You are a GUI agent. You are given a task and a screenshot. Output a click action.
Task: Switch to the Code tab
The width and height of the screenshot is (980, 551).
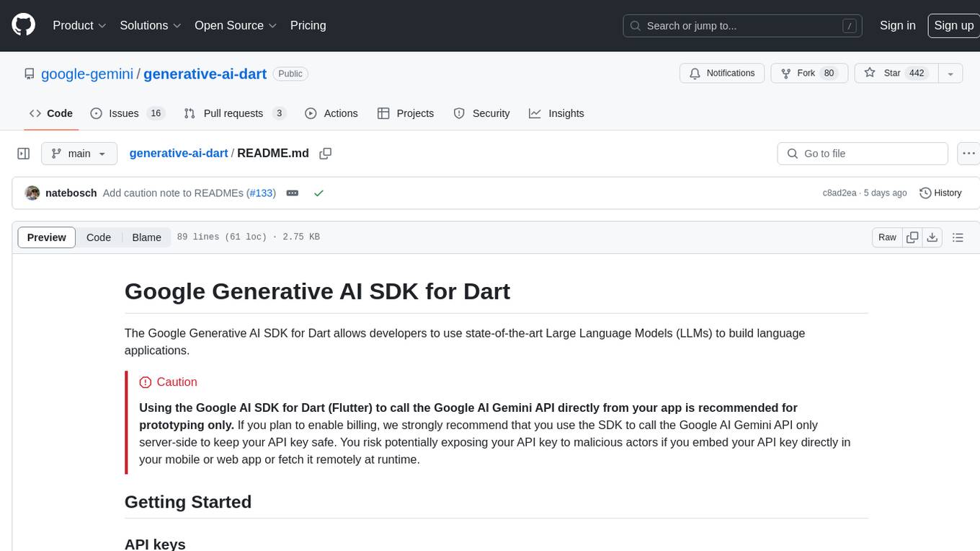(x=51, y=113)
